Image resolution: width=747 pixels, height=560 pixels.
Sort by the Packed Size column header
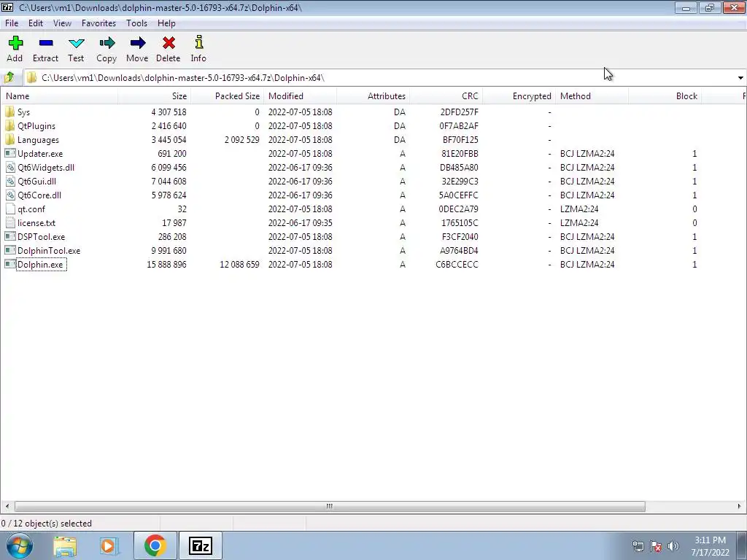(228, 96)
